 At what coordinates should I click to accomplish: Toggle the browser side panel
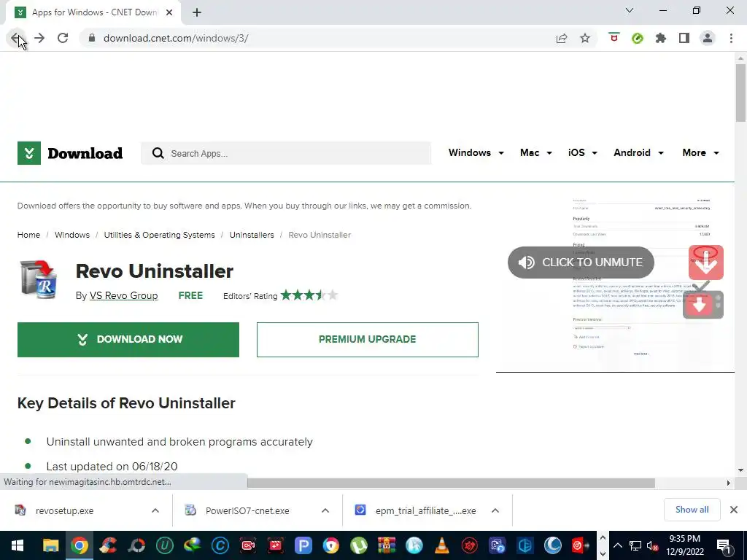tap(684, 38)
